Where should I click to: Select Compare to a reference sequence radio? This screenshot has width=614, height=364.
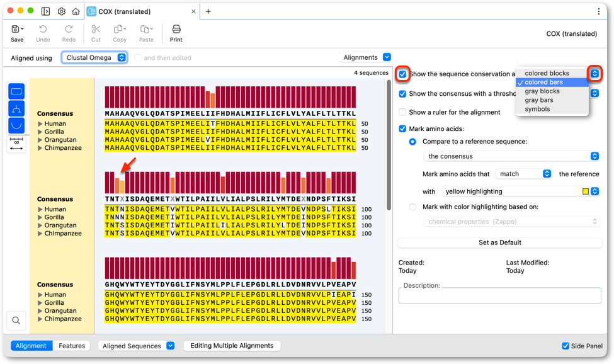point(412,141)
